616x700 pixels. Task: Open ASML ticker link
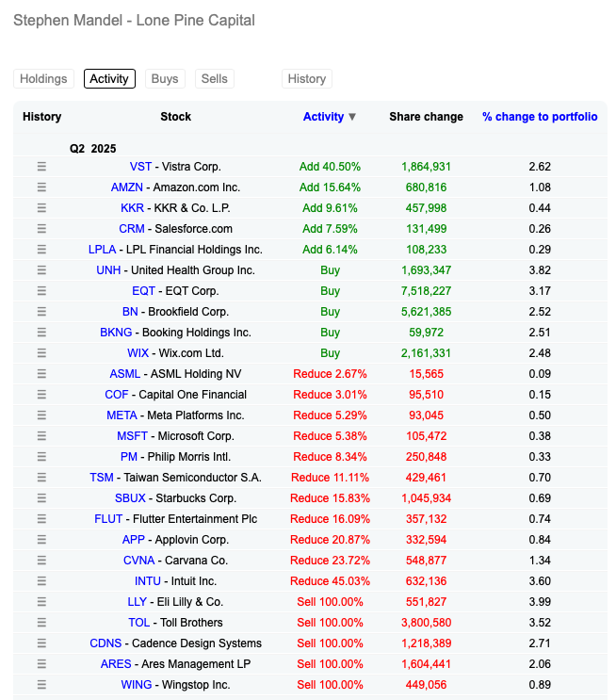click(125, 374)
